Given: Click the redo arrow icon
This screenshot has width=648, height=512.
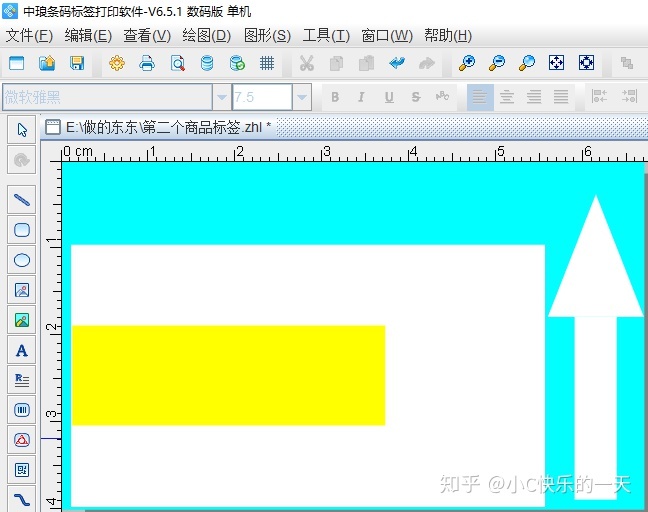Looking at the screenshot, I should pos(426,63).
